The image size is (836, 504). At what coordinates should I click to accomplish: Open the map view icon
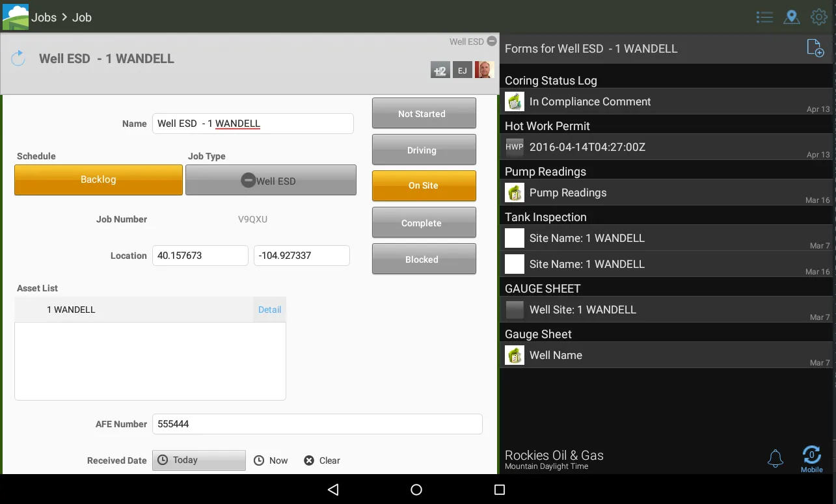792,17
